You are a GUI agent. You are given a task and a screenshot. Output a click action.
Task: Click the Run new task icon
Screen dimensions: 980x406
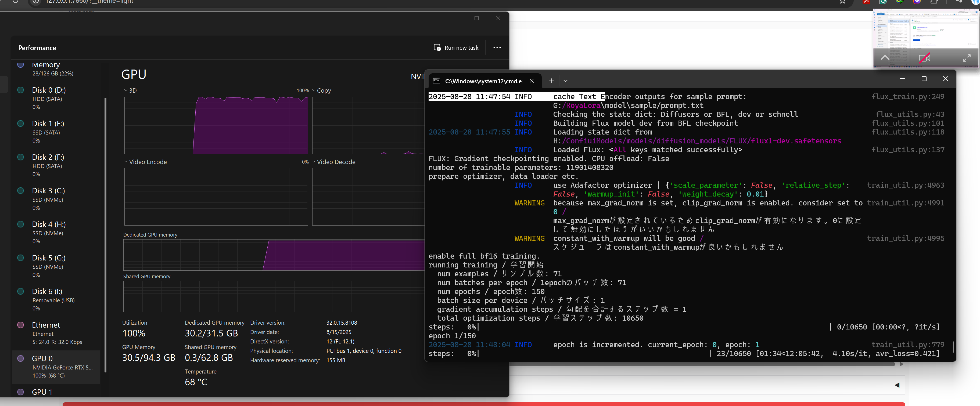(x=437, y=48)
